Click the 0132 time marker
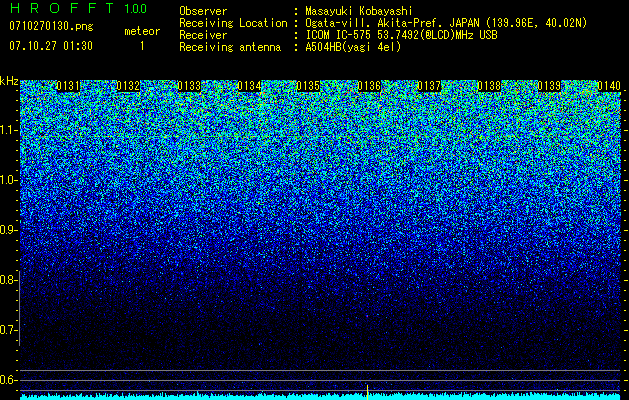Image resolution: width=629 pixels, height=400 pixels. pos(128,86)
